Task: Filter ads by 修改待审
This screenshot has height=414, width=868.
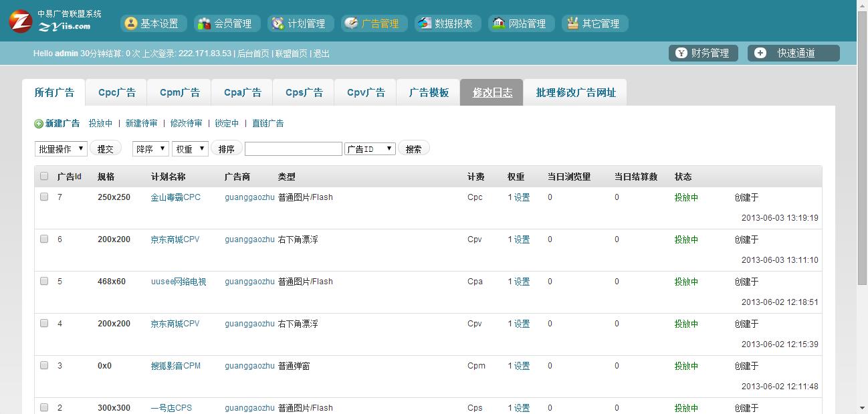Action: point(187,124)
